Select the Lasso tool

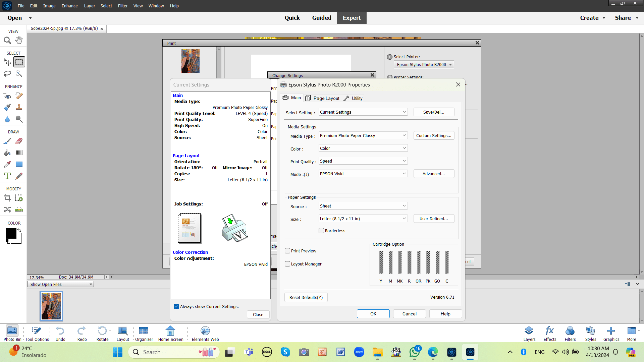7,74
